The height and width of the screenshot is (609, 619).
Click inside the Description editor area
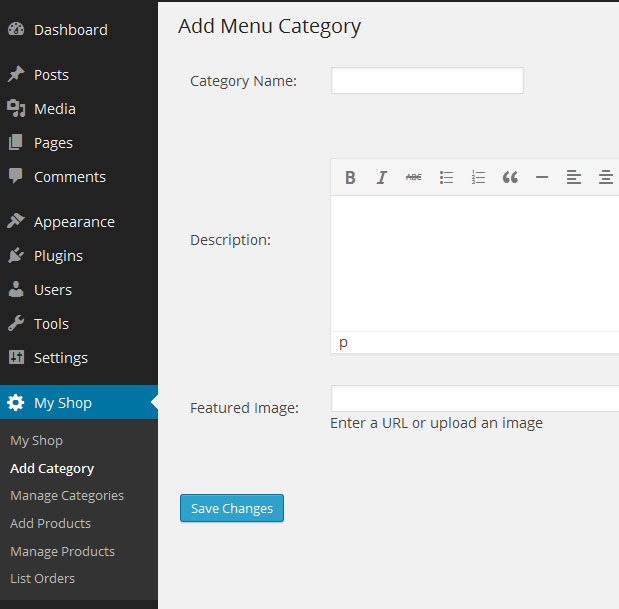tap(475, 264)
